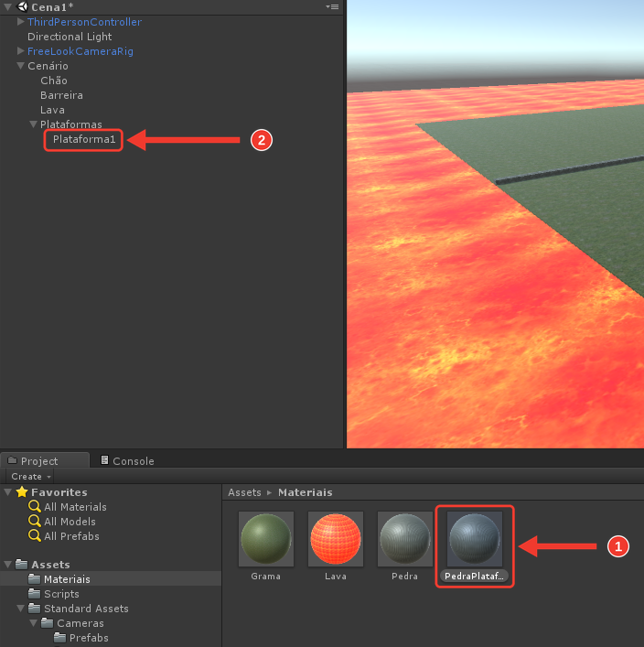This screenshot has height=647, width=644.
Task: Collapse the Plataformas group
Action: coord(34,124)
